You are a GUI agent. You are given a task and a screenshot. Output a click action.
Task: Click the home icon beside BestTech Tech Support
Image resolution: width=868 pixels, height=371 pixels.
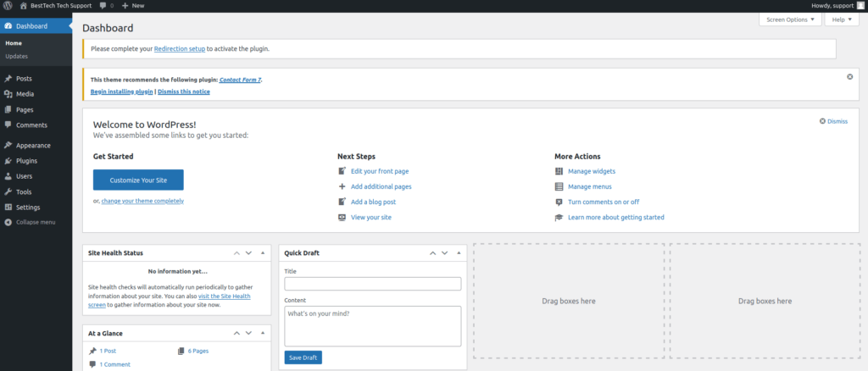pos(23,5)
